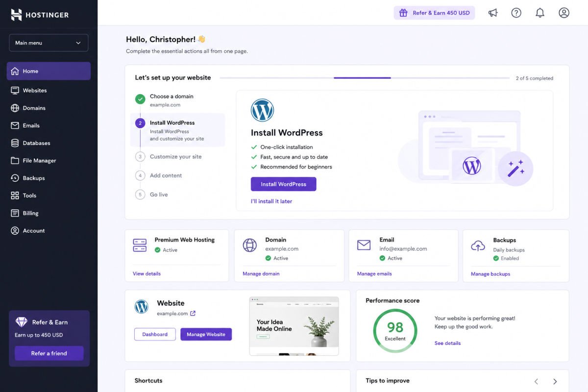588x392 pixels.
Task: Go to previous tip with left chevron
Action: 536,381
